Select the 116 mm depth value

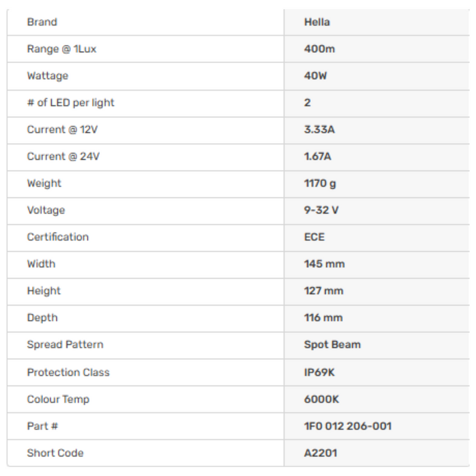pyautogui.click(x=324, y=318)
